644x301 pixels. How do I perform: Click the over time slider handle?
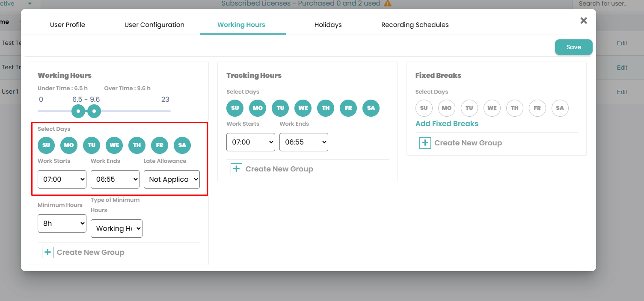click(94, 111)
